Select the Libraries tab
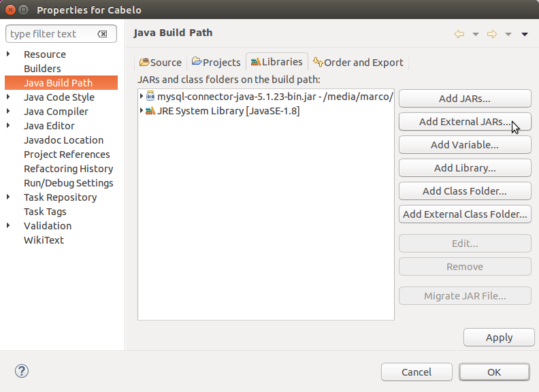This screenshot has width=539, height=392. 277,61
